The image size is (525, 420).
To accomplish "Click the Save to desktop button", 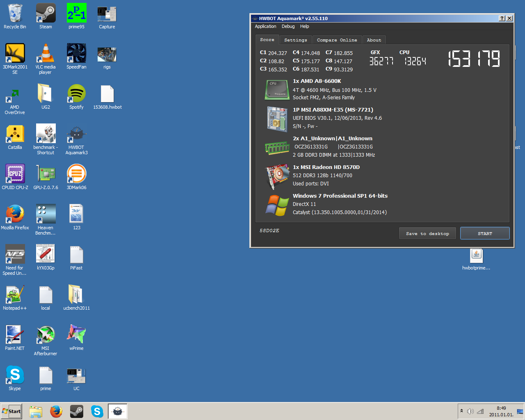I will (x=427, y=233).
